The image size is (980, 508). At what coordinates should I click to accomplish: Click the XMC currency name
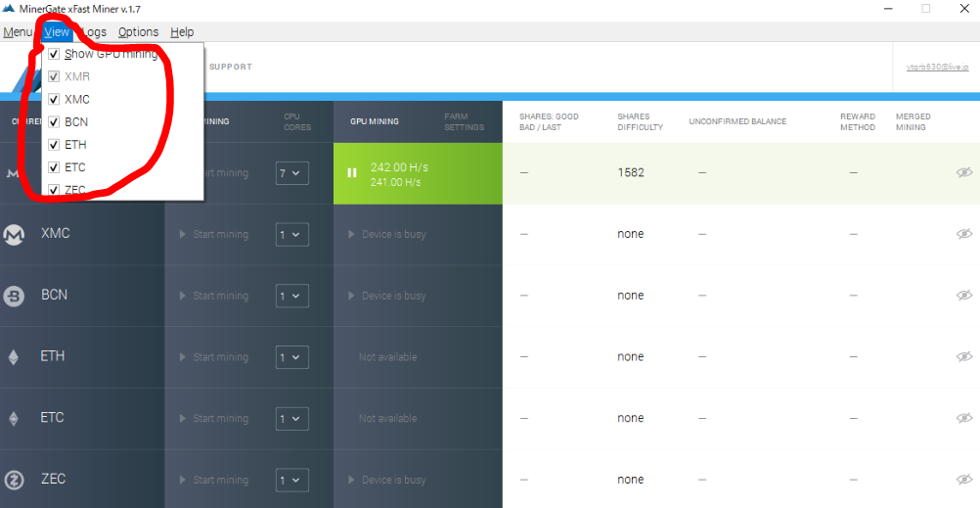coord(55,233)
